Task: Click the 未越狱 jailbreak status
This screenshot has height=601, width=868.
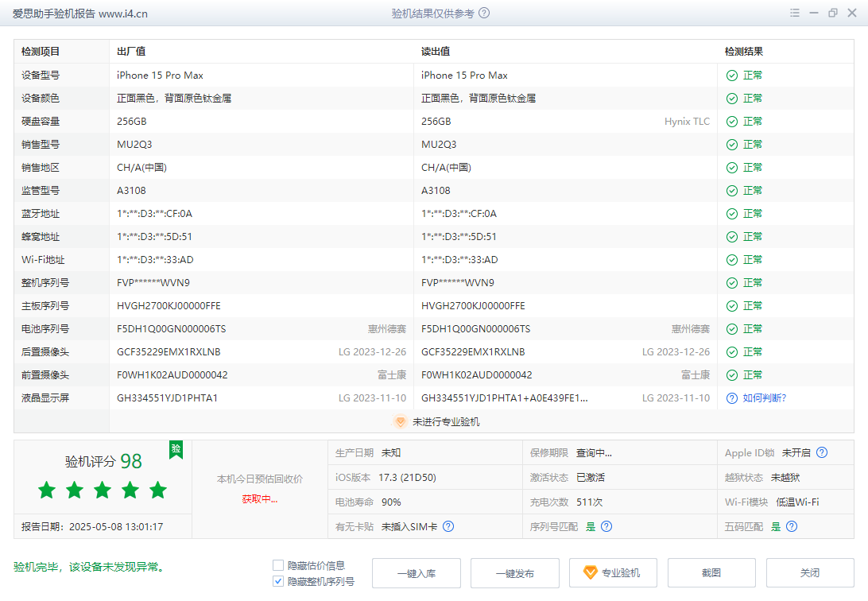Action: tap(785, 478)
